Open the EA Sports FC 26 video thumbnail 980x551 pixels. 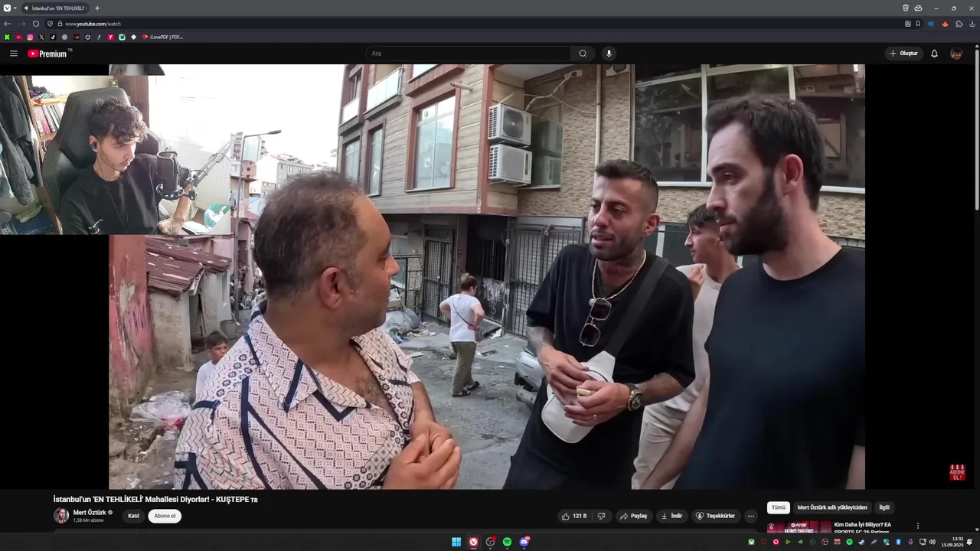point(799,527)
